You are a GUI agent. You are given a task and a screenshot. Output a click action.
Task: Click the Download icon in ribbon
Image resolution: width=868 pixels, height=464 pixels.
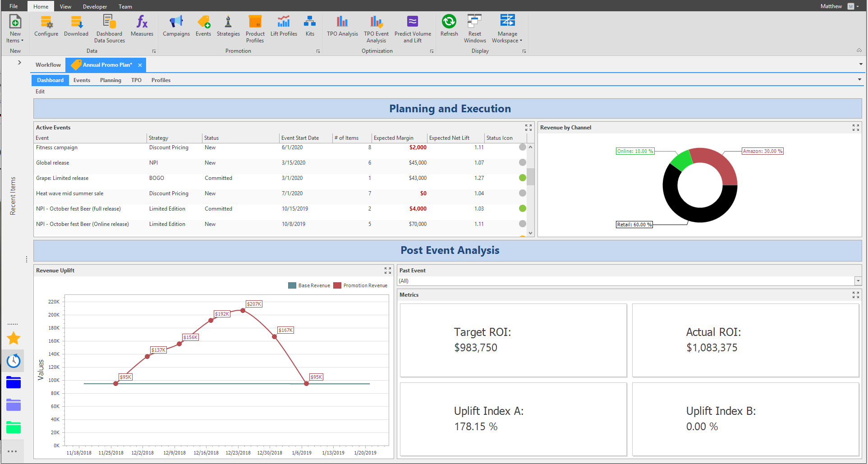76,26
